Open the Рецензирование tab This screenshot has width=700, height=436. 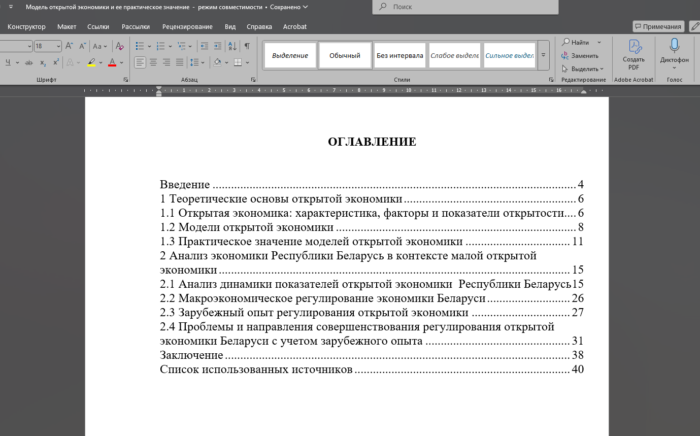tap(187, 26)
